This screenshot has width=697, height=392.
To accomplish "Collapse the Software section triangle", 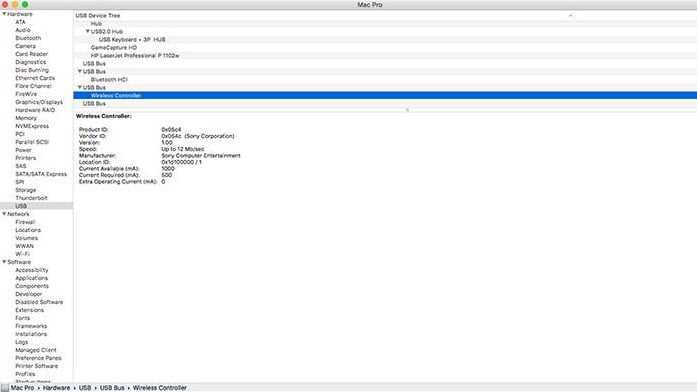I will coord(4,262).
